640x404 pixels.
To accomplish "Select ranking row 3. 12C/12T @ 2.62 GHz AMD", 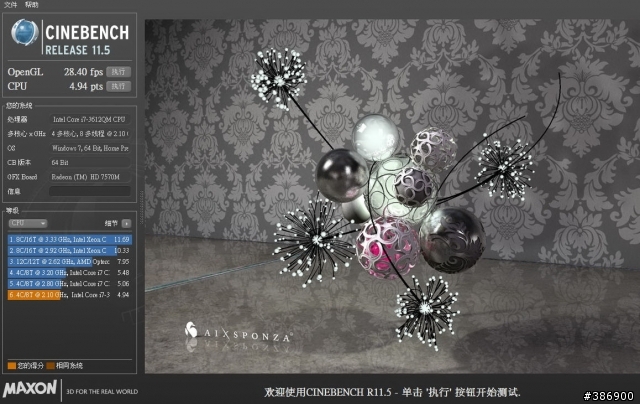I will click(x=69, y=262).
